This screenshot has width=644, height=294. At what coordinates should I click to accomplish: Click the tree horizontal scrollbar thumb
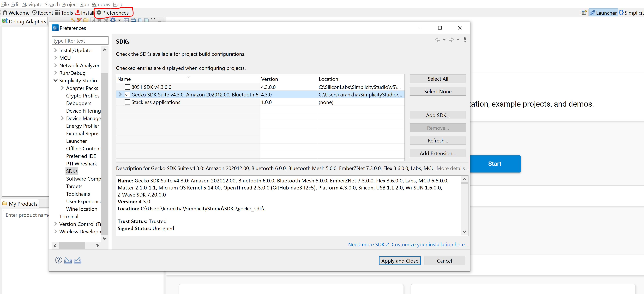pos(72,246)
